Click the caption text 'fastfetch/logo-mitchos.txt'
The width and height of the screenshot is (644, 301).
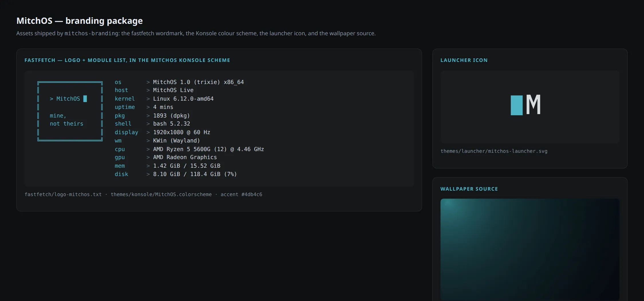63,194
